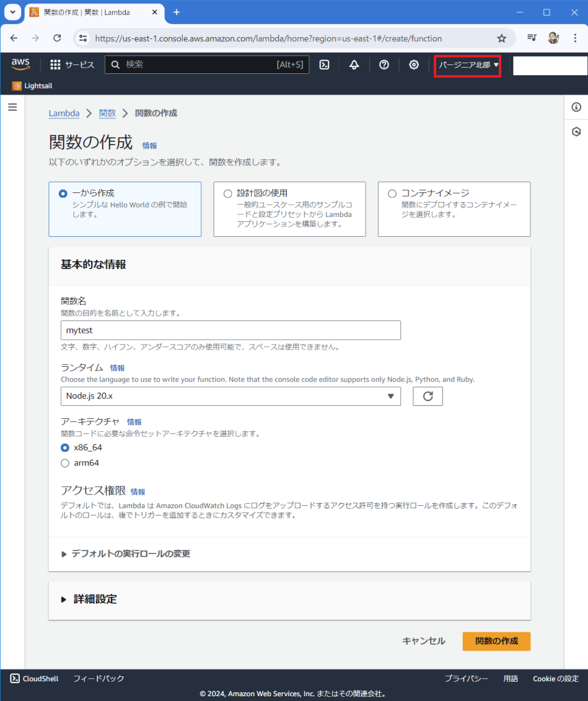Click the refresh runtime list button
588x701 pixels.
point(428,396)
